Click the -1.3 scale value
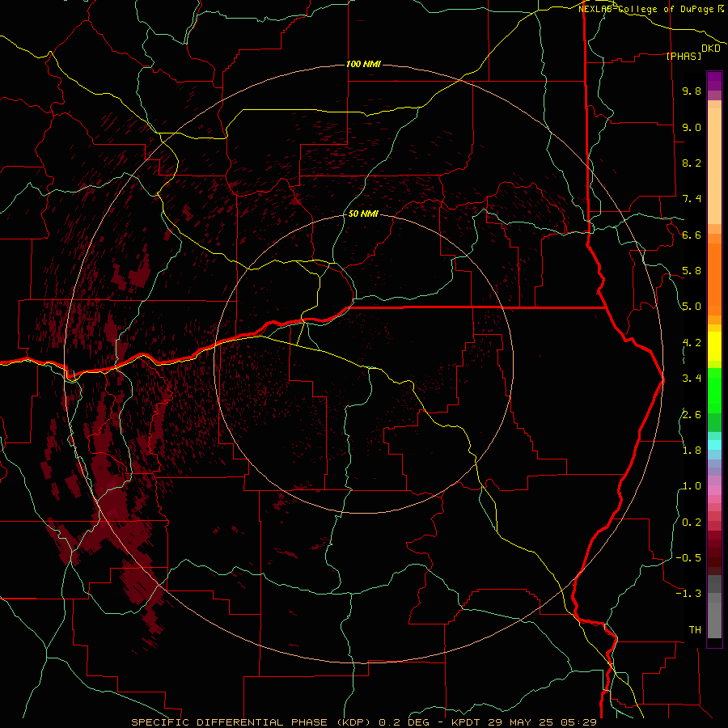 pos(688,594)
